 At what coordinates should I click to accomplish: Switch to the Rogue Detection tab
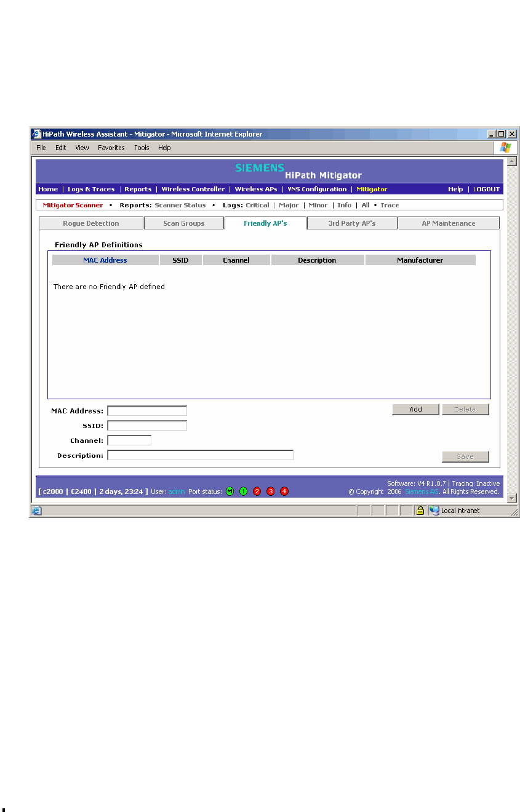tap(91, 223)
